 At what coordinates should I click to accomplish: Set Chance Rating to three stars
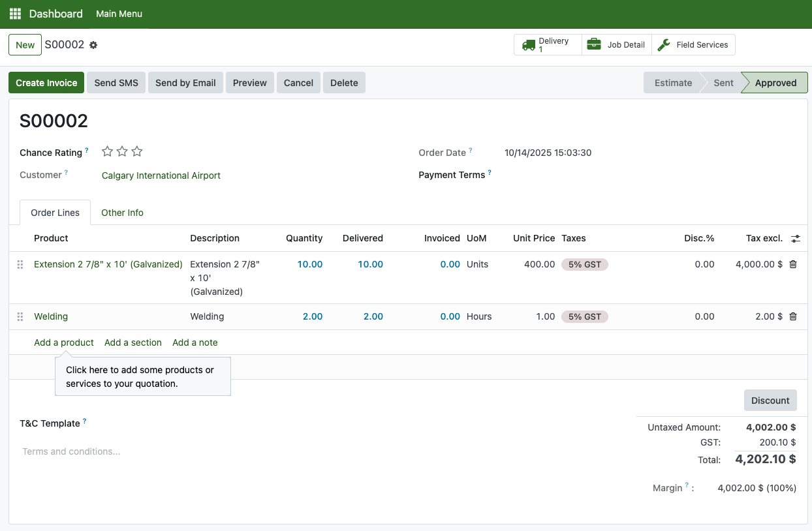tap(137, 152)
